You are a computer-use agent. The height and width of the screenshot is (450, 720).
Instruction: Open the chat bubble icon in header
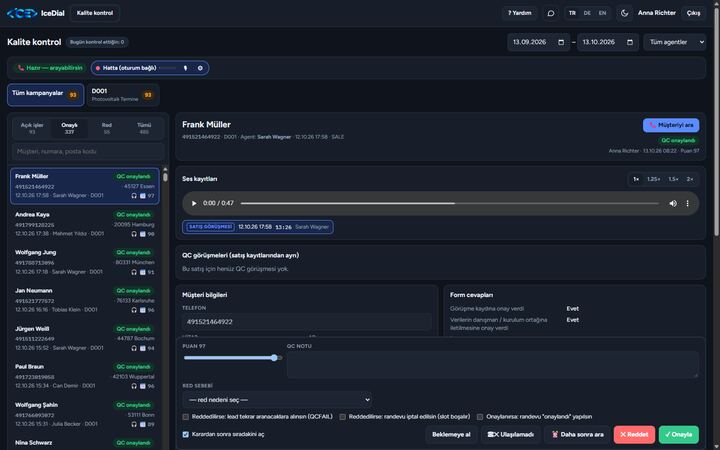tap(551, 13)
